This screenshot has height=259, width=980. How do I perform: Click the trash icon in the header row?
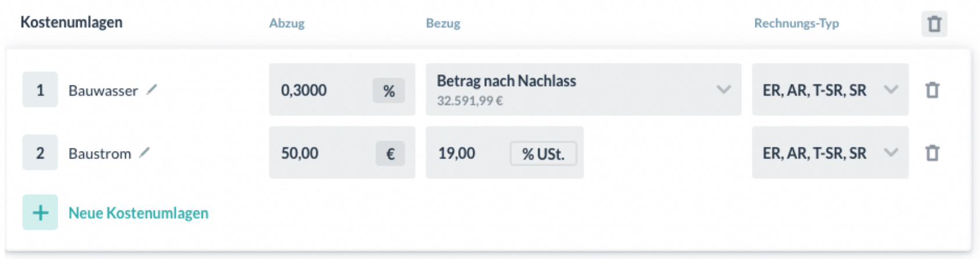[934, 24]
